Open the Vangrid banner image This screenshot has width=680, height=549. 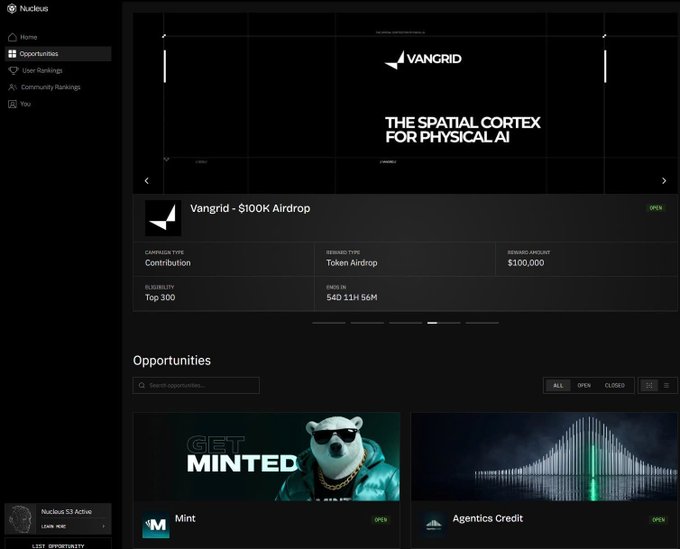[405, 103]
